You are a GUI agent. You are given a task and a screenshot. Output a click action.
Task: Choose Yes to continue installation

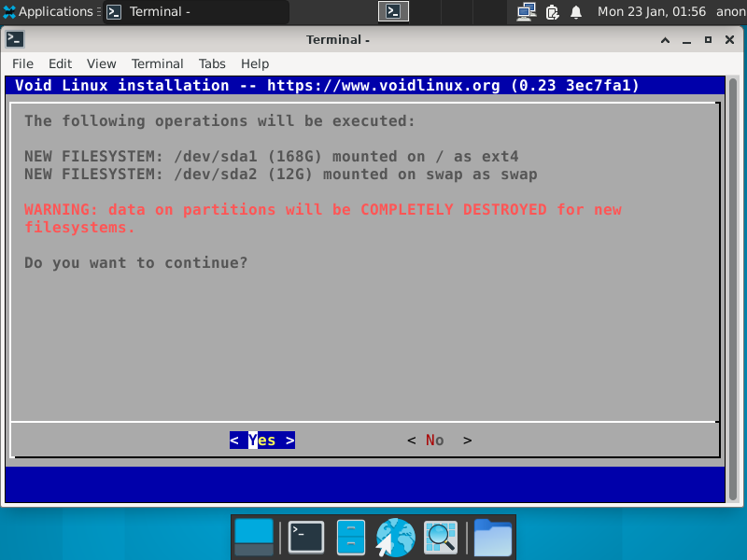(262, 440)
